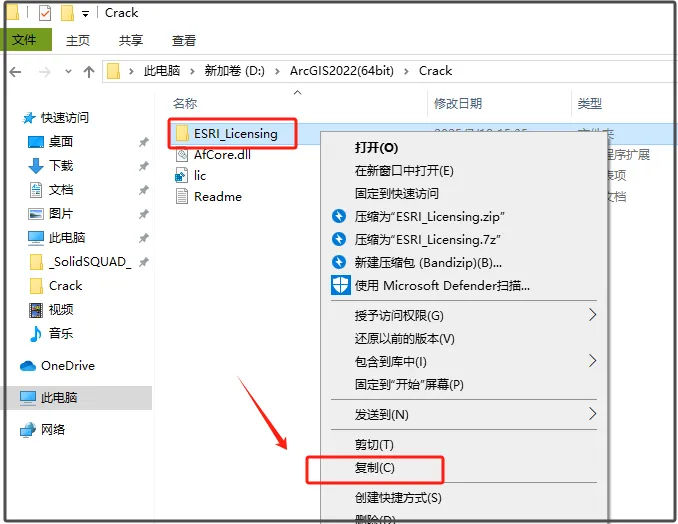Click the pin icon next to 下载

click(x=144, y=166)
